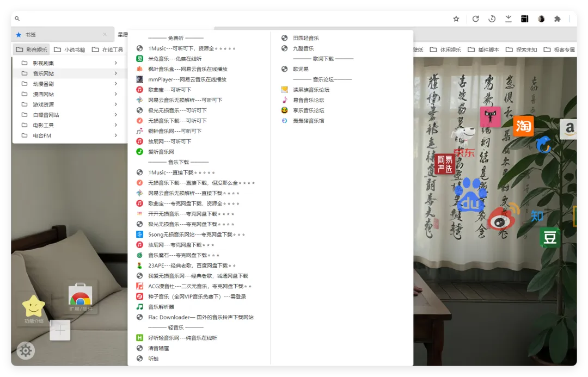Click the maple leaf 枫叶音乐盒 favicon
The image size is (588, 377).
tap(139, 69)
